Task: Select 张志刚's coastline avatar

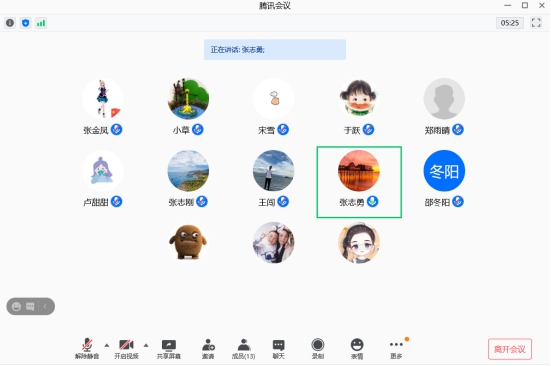Action: 188,171
